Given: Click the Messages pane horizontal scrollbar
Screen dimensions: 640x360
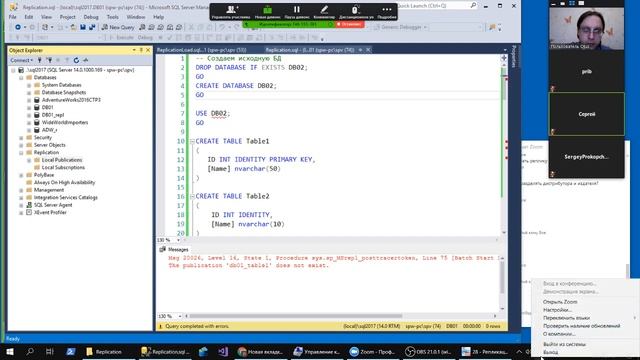Looking at the screenshot, I should pyautogui.click(x=296, y=316).
